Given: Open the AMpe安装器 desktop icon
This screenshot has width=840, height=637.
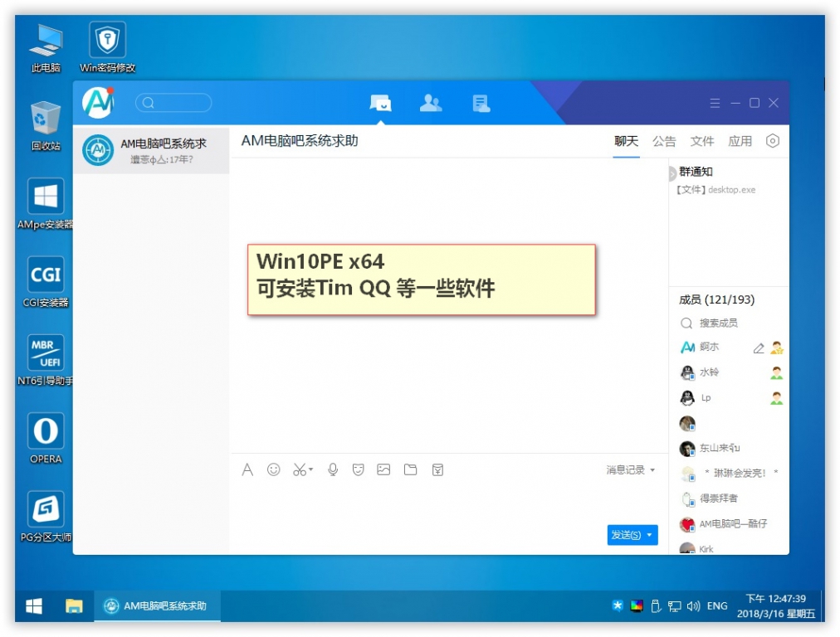Looking at the screenshot, I should point(45,205).
